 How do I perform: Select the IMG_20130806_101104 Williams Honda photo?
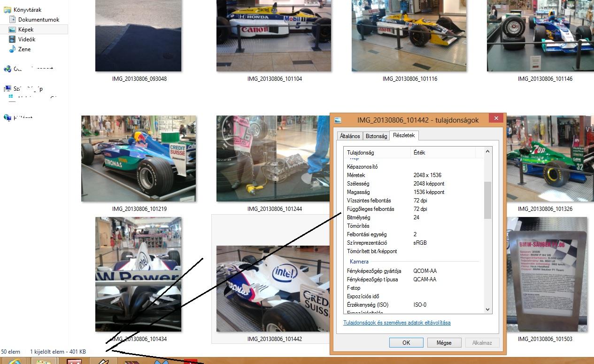point(274,35)
